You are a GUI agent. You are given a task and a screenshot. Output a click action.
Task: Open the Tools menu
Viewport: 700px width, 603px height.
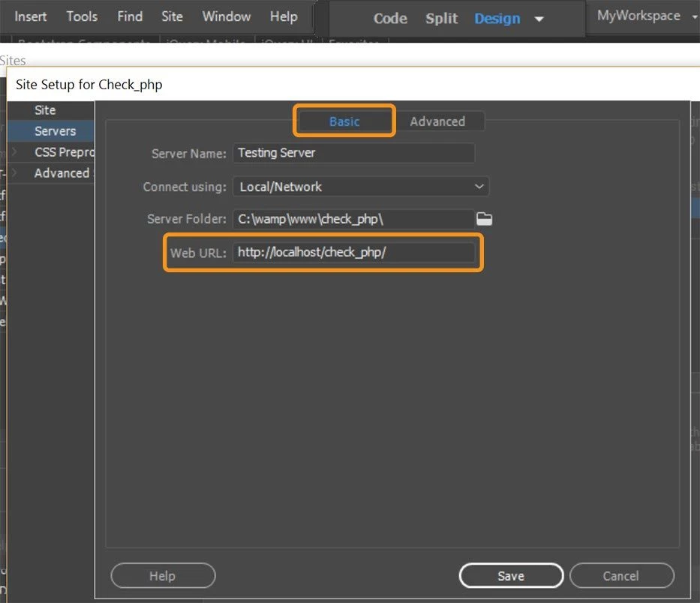pos(82,16)
